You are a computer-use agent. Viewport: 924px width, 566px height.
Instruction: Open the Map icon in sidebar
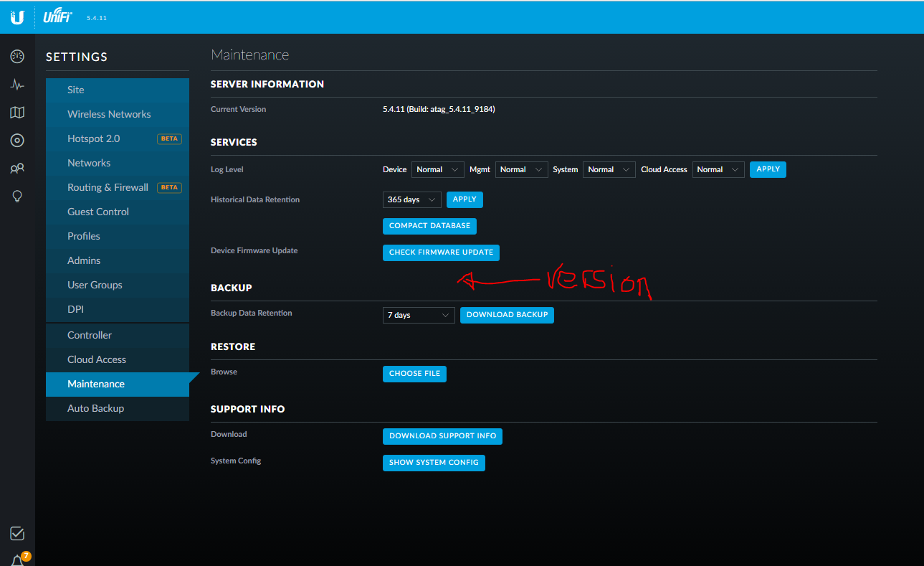pyautogui.click(x=17, y=113)
